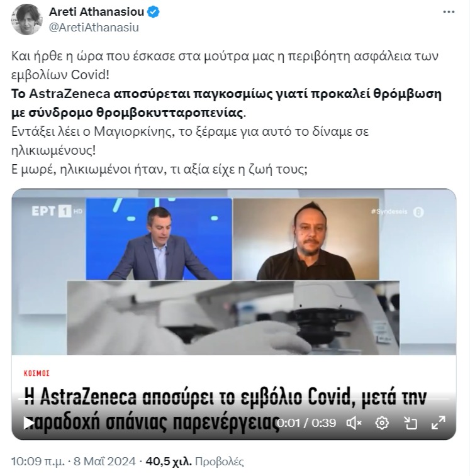Open the @AretiAthanasiu handle link
This screenshot has height=476, width=470.
[94, 27]
